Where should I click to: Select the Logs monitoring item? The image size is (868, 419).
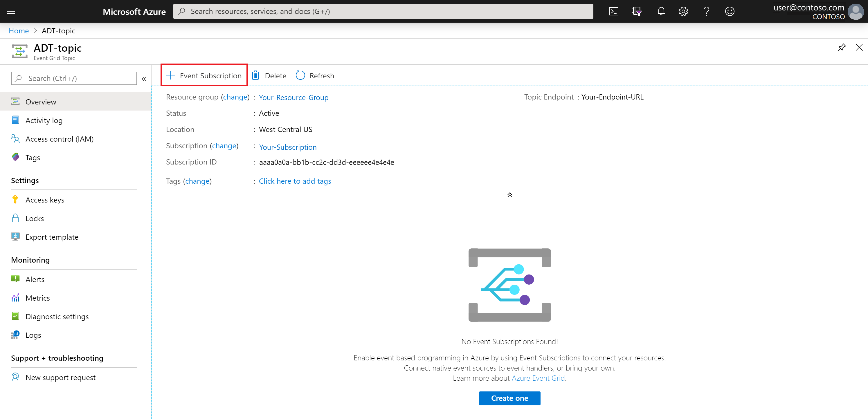click(x=33, y=335)
